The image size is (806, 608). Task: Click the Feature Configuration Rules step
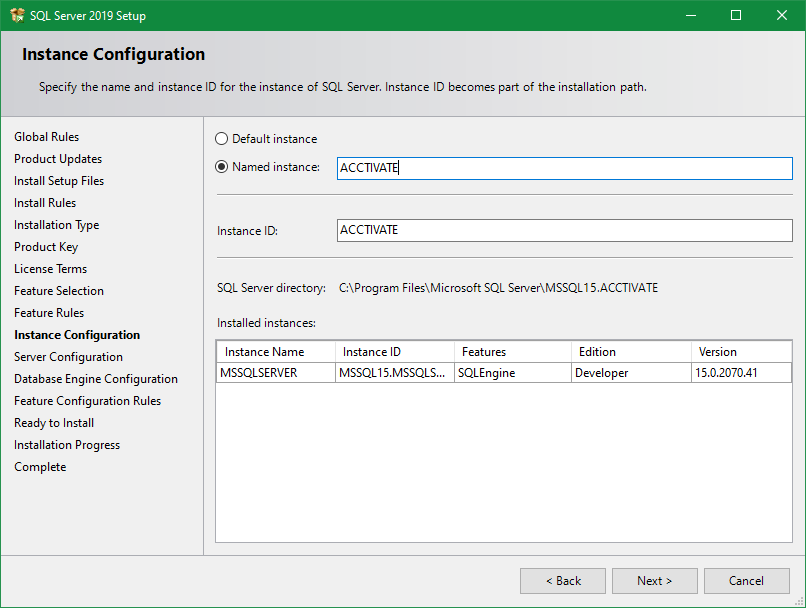click(x=87, y=401)
